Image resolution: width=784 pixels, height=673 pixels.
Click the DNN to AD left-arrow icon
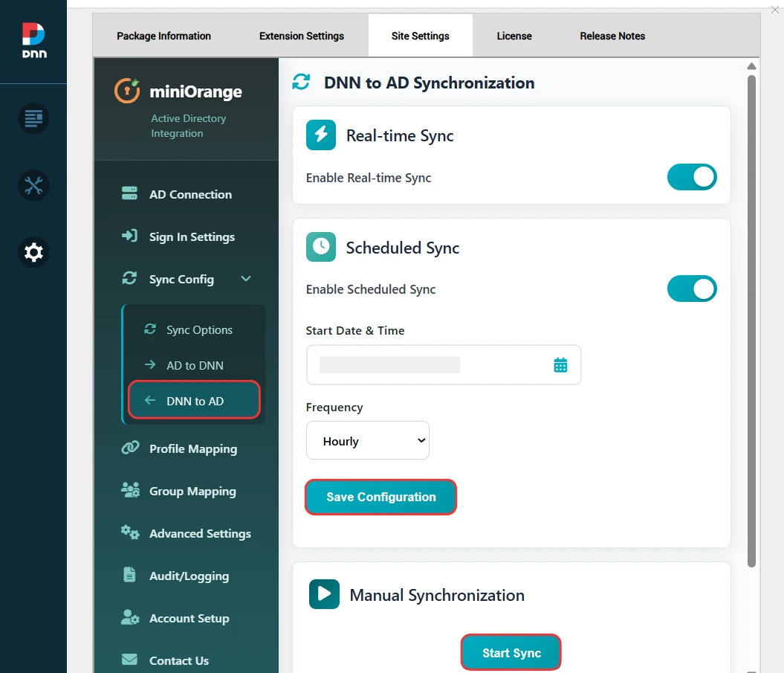click(x=150, y=400)
